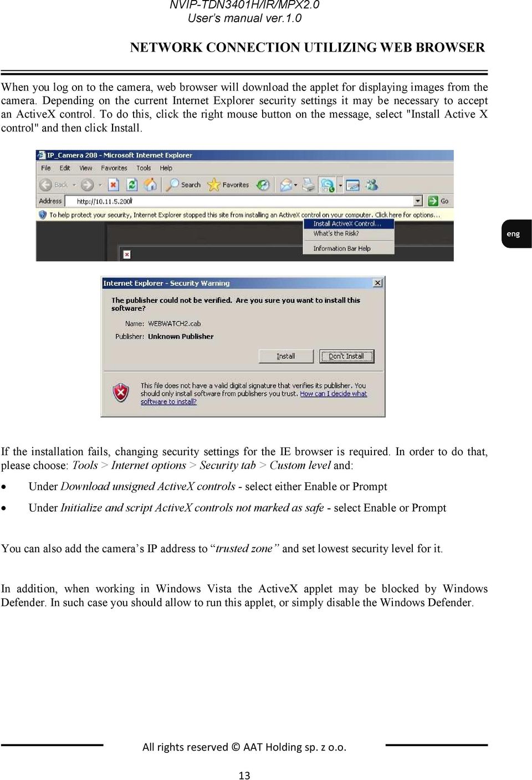532x780 pixels.
Task: Click the yellow information bar message
Action: pos(244,215)
